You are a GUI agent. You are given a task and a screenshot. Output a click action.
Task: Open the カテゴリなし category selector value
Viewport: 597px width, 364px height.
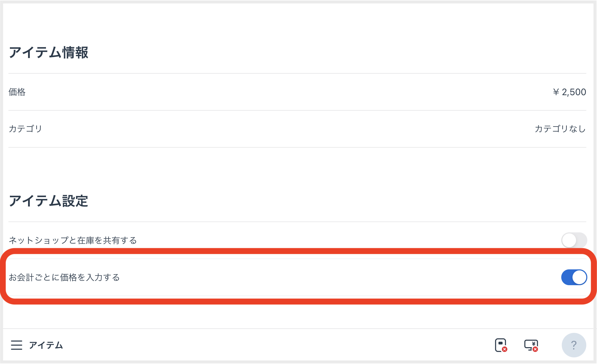[x=560, y=129]
